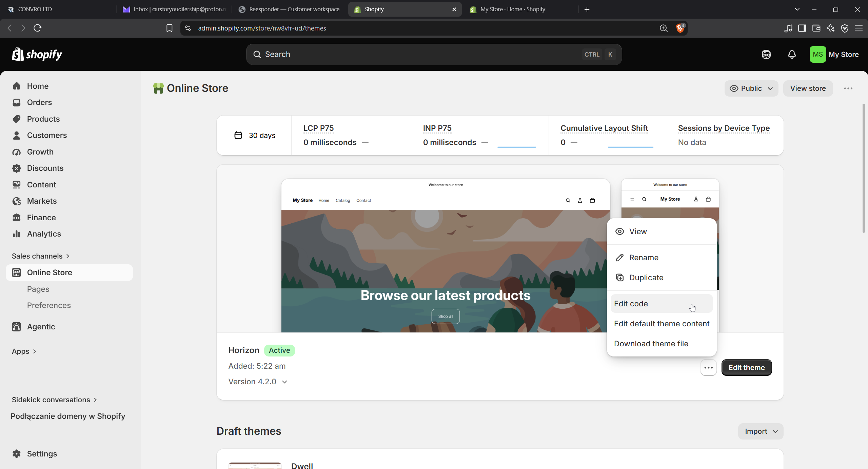Image resolution: width=868 pixels, height=469 pixels.
Task: Click the Edit theme button
Action: point(747,368)
